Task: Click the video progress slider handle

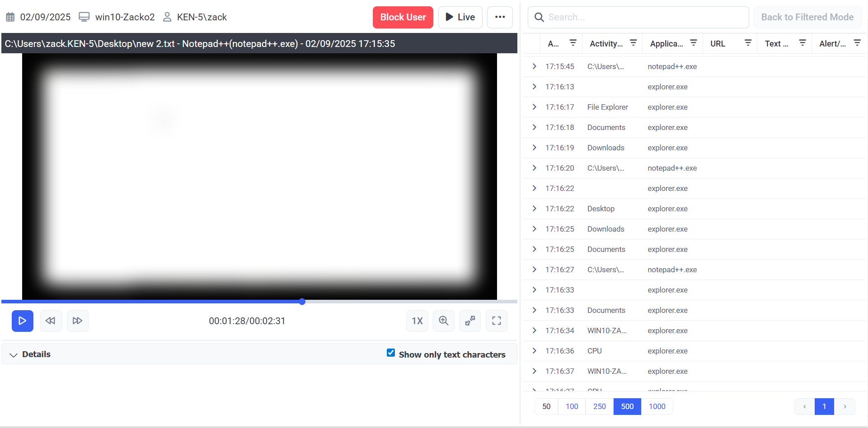Action: click(x=302, y=302)
